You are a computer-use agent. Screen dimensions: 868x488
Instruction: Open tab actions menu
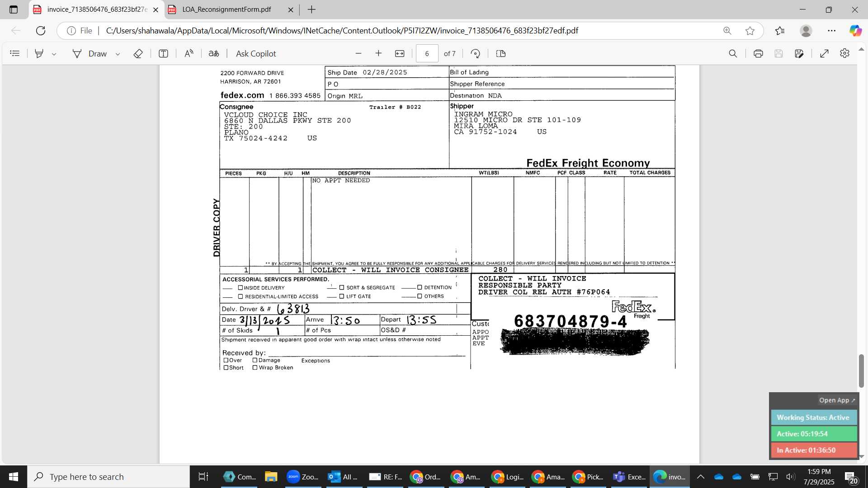tap(14, 9)
